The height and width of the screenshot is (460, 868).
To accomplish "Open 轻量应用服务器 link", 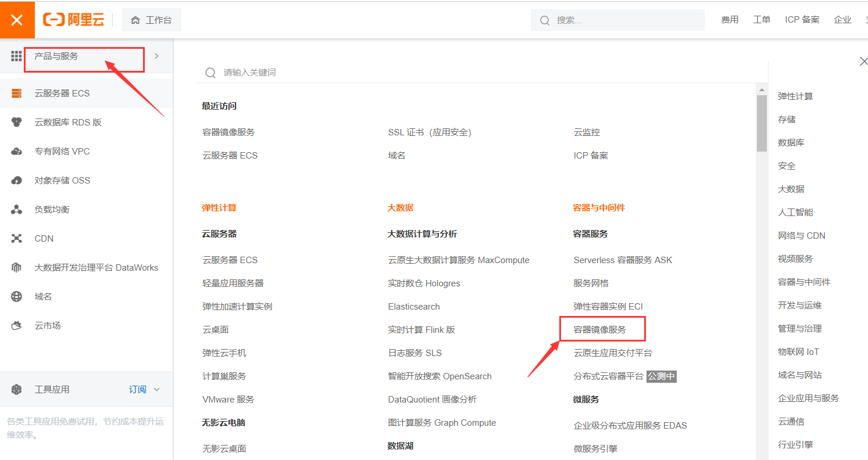I will pos(233,283).
